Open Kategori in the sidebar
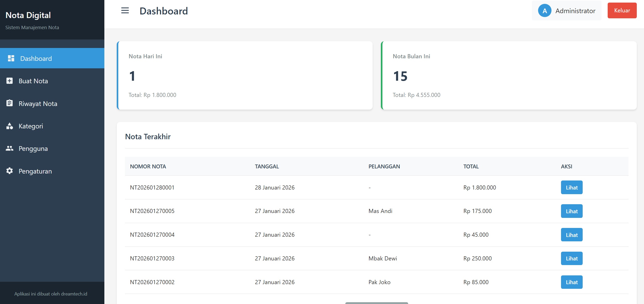 coord(31,126)
